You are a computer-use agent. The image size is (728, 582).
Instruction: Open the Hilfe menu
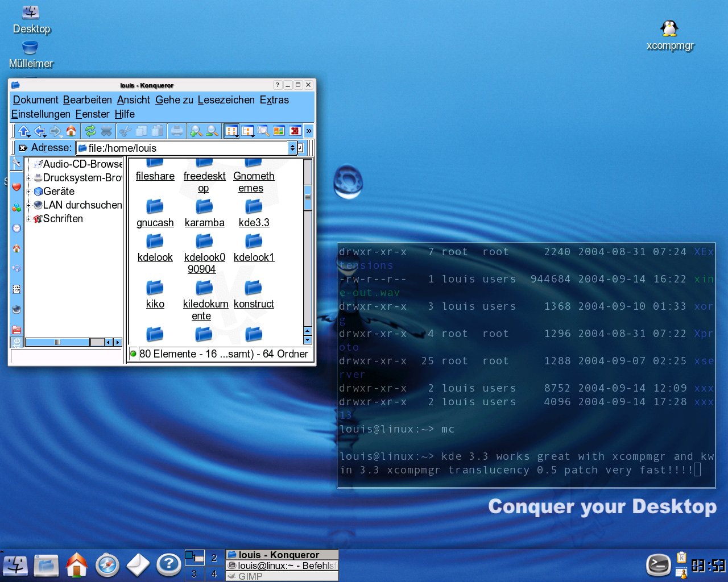pos(125,114)
